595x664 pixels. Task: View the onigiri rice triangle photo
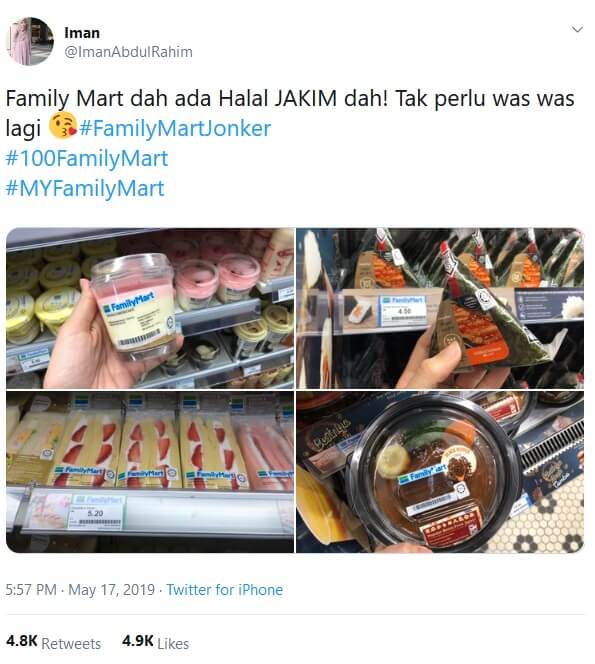[440, 308]
